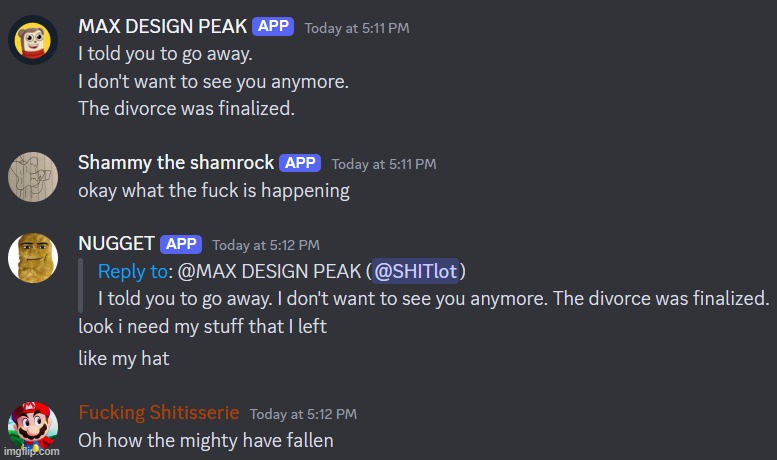Jump to message via Reply to link

[133, 271]
